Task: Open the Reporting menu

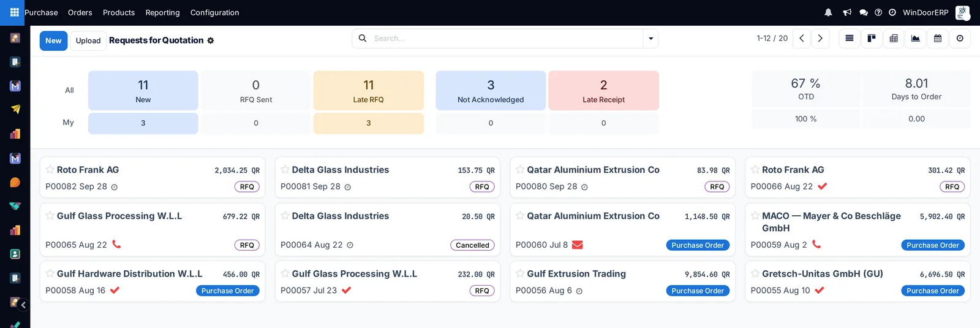Action: pos(162,12)
